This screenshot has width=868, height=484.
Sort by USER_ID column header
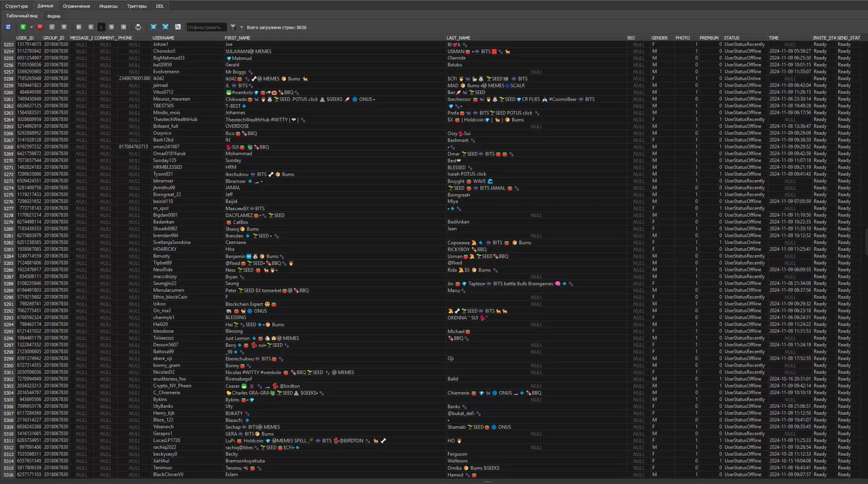29,38
